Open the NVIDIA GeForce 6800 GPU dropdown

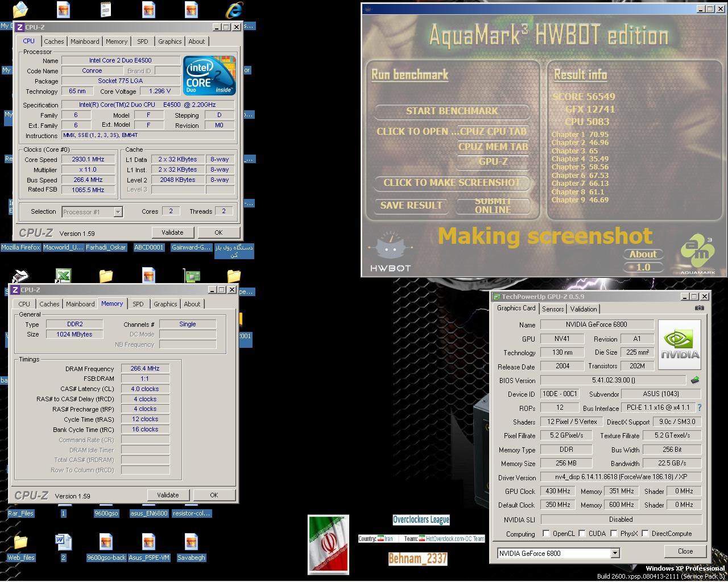point(615,553)
